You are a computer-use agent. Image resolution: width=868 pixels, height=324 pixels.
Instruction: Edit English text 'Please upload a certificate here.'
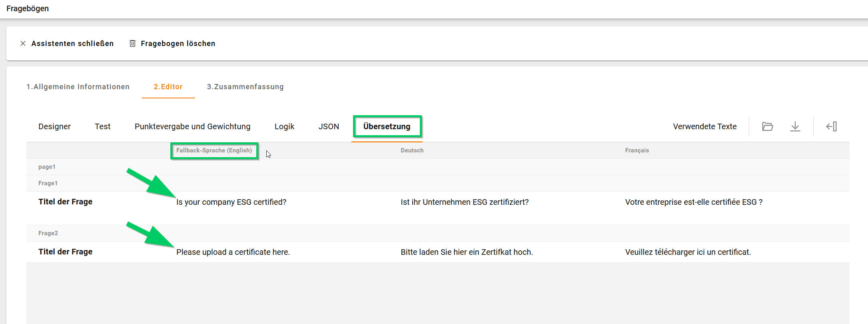pyautogui.click(x=233, y=252)
